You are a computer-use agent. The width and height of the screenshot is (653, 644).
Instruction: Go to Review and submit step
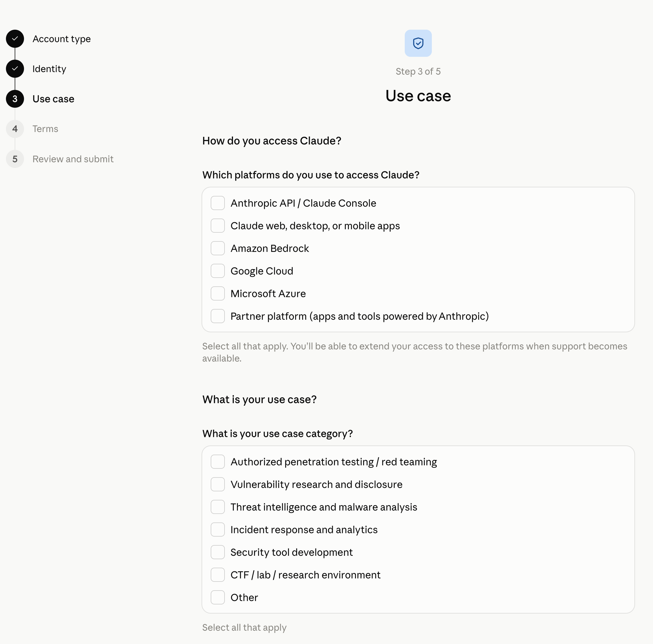73,159
